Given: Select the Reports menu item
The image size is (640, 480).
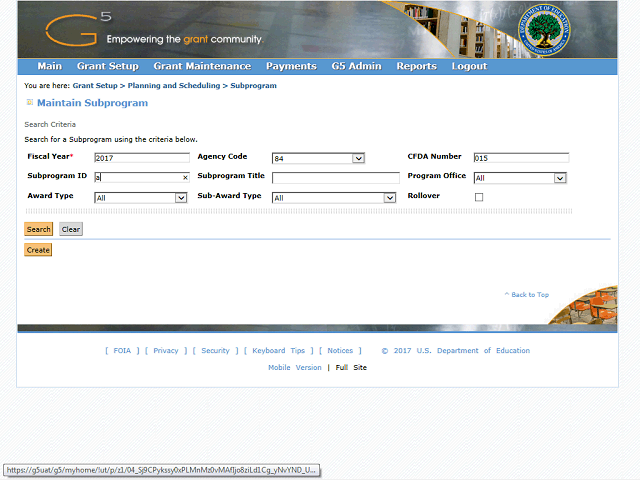Looking at the screenshot, I should pos(416,67).
